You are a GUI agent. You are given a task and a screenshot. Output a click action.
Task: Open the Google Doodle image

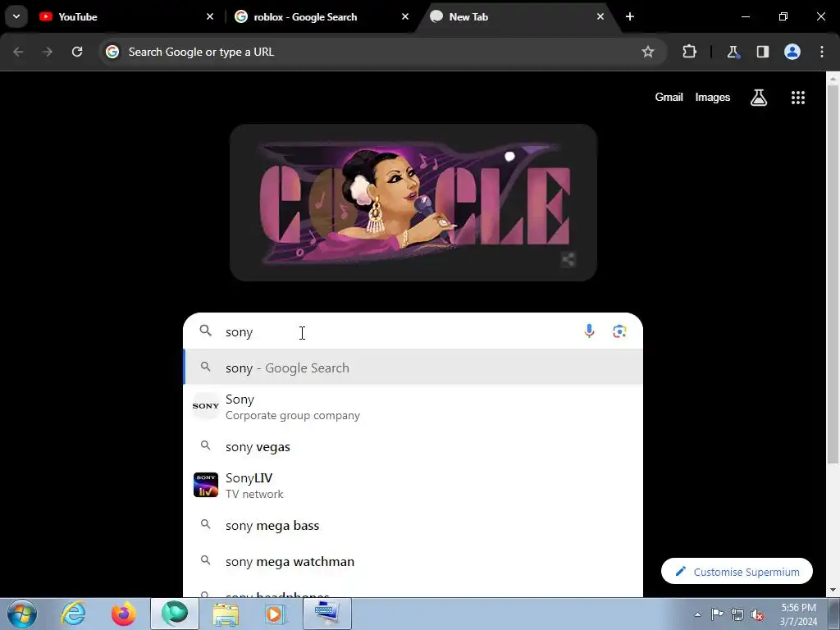click(x=413, y=203)
